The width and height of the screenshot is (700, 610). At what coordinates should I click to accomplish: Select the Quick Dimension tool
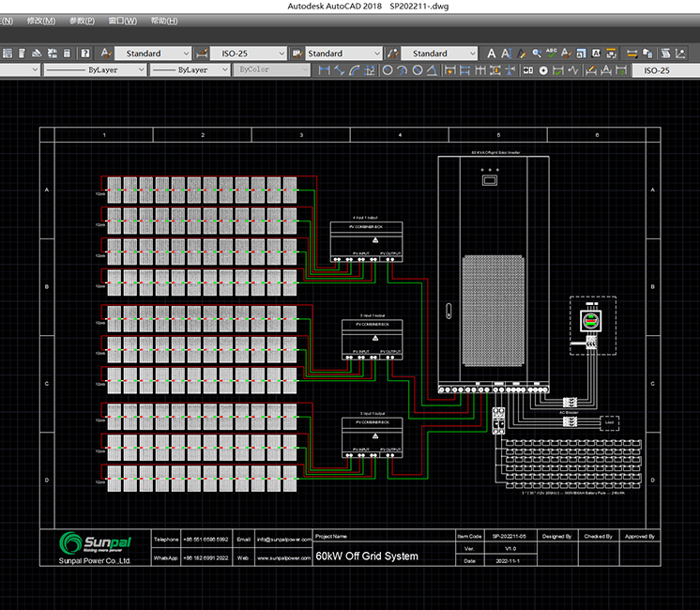(450, 70)
